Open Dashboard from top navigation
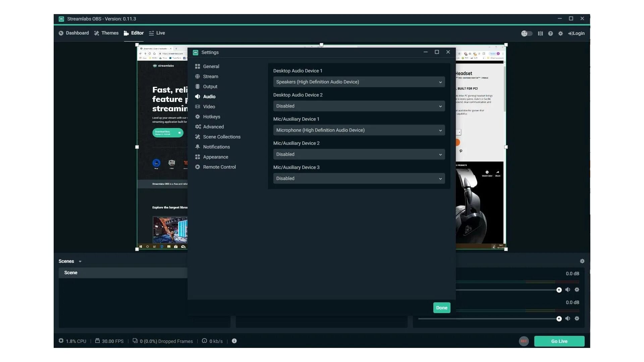Screen dimensions: 644x362 pos(74,33)
